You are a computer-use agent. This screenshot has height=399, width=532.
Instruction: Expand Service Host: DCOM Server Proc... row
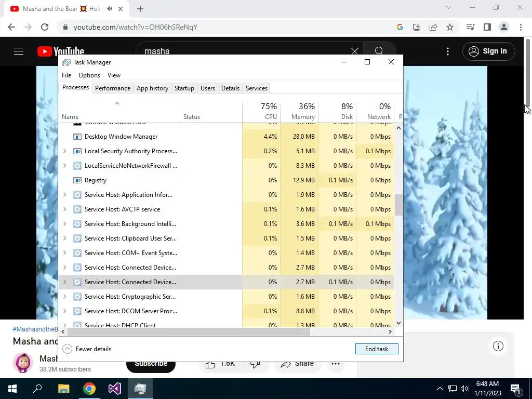pyautogui.click(x=65, y=311)
